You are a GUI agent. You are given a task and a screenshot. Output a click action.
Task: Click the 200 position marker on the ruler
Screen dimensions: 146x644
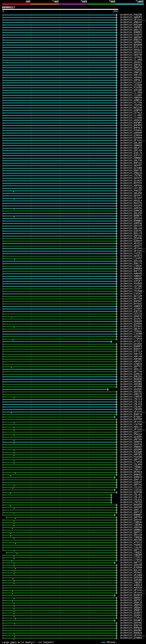[115, 11]
